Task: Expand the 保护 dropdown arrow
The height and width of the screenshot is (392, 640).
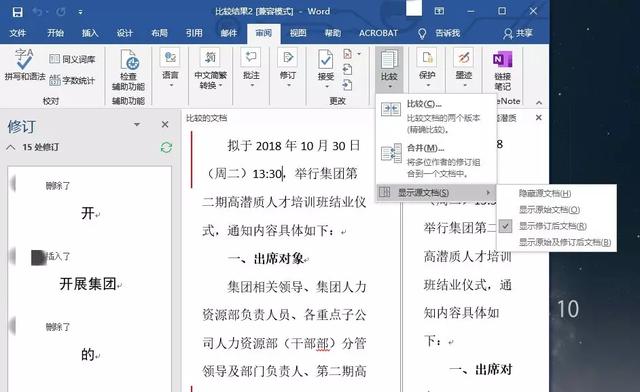Action: point(427,86)
